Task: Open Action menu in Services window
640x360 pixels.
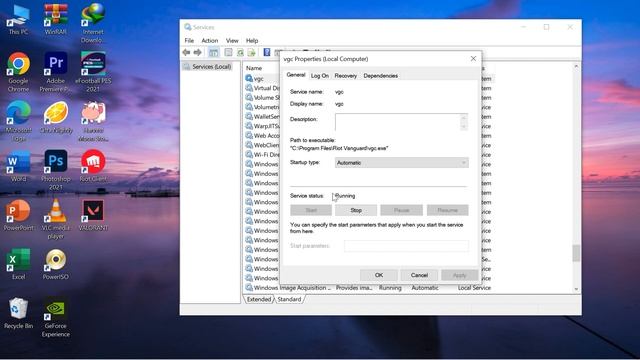Action: click(209, 40)
